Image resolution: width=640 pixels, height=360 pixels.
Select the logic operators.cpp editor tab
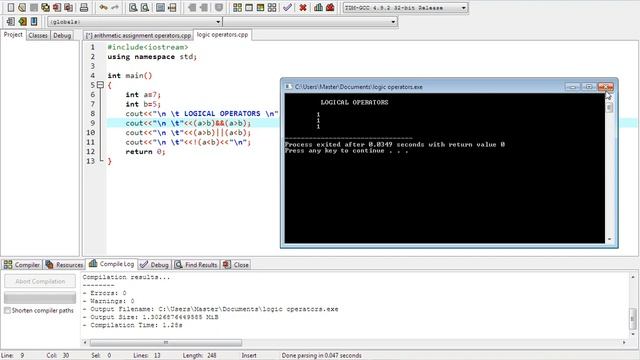pyautogui.click(x=222, y=35)
